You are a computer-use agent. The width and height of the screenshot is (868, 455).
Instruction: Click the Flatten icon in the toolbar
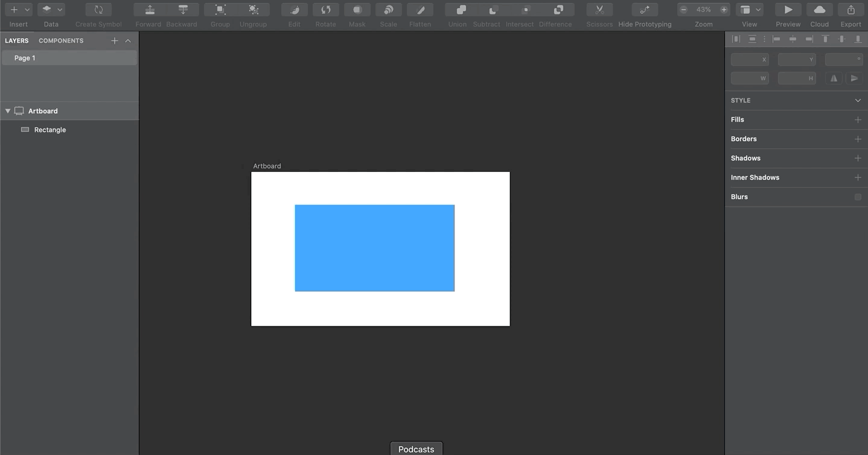click(x=420, y=9)
